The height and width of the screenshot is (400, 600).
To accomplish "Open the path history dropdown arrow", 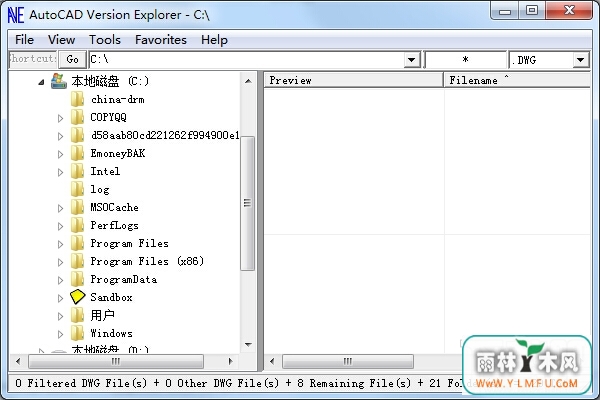I will (x=412, y=60).
